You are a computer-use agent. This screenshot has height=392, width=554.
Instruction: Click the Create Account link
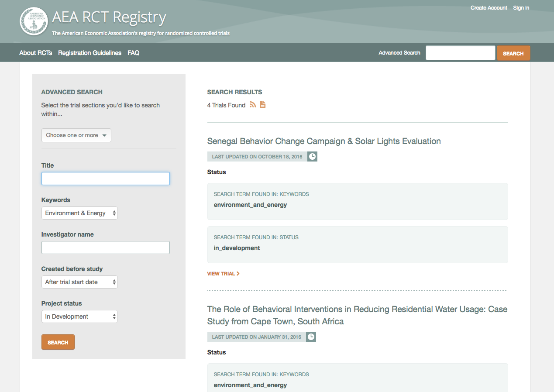[489, 8]
